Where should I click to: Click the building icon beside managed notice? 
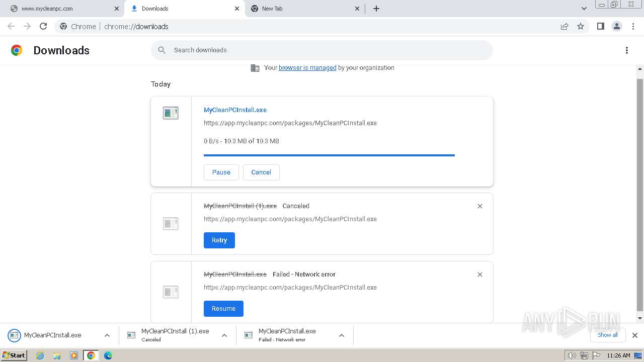click(x=255, y=68)
